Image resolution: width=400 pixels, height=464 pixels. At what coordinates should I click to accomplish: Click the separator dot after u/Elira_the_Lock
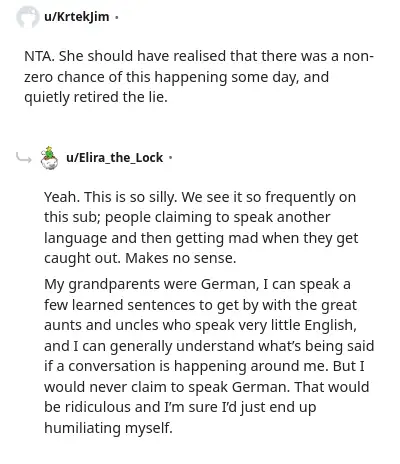pos(171,158)
